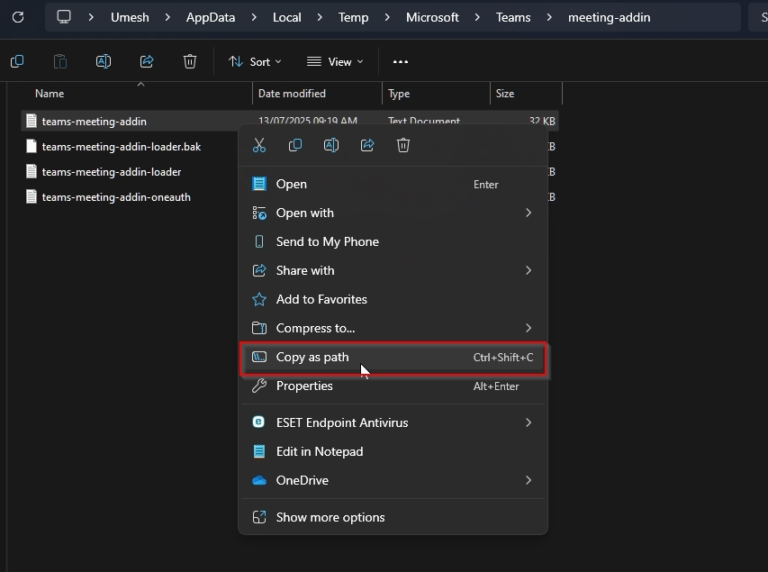Click the Rename icon in the toolbar
Image resolution: width=768 pixels, height=572 pixels.
(103, 62)
